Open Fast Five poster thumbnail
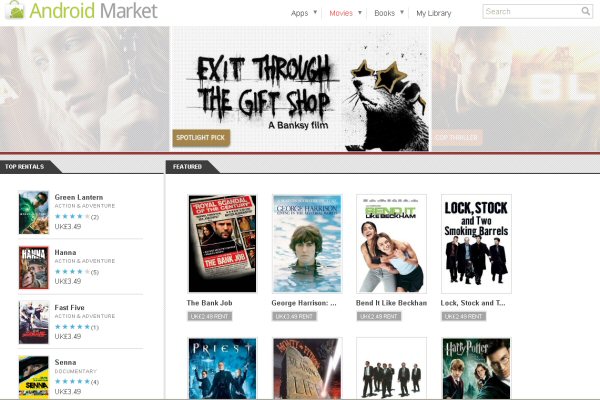 click(34, 322)
